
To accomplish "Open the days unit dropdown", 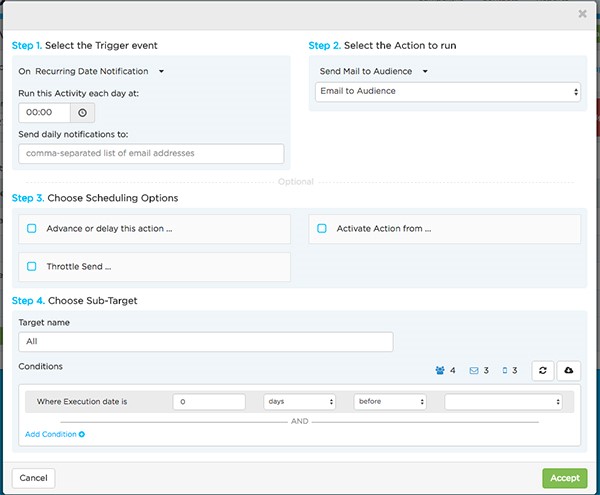I will (299, 402).
